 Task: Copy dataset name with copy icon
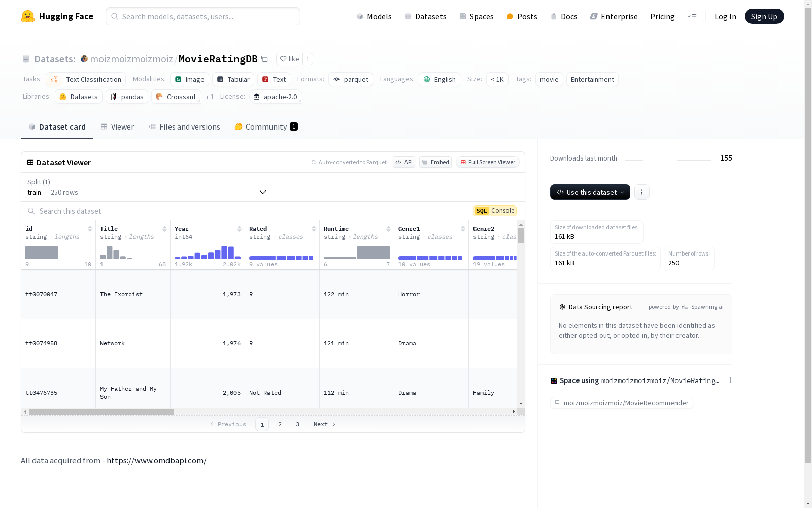coord(264,59)
